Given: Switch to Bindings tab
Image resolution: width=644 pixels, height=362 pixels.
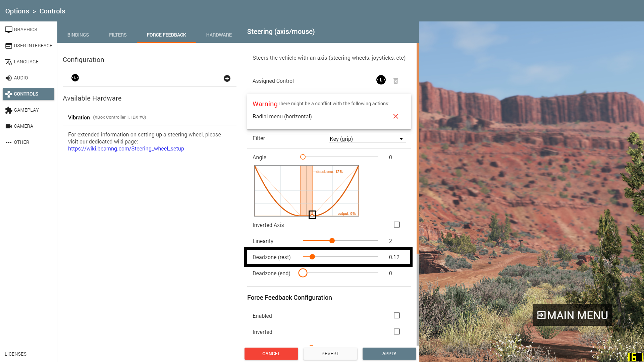Looking at the screenshot, I should click(78, 35).
